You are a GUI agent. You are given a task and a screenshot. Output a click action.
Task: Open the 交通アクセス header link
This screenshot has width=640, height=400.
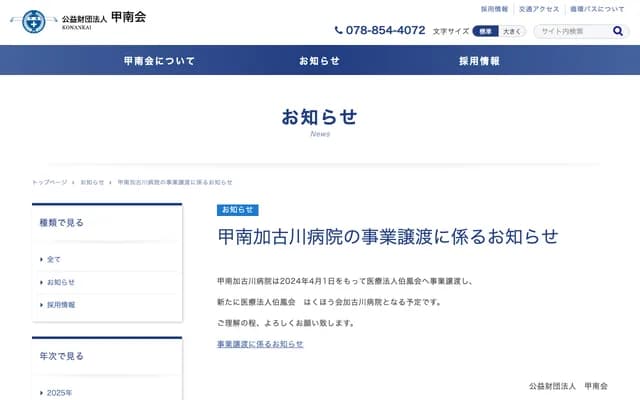[539, 9]
